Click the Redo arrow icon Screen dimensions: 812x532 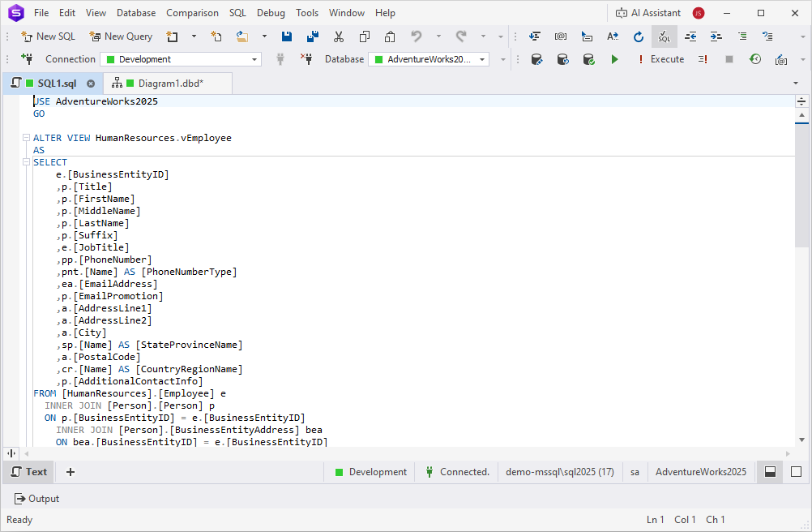point(461,36)
